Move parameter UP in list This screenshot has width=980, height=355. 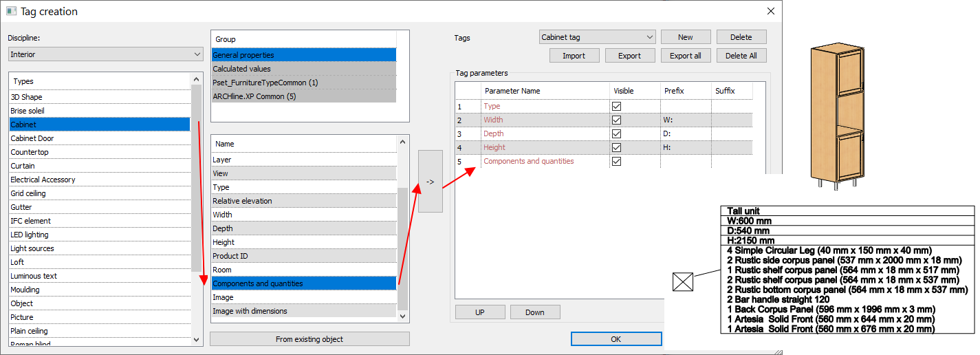(x=480, y=312)
